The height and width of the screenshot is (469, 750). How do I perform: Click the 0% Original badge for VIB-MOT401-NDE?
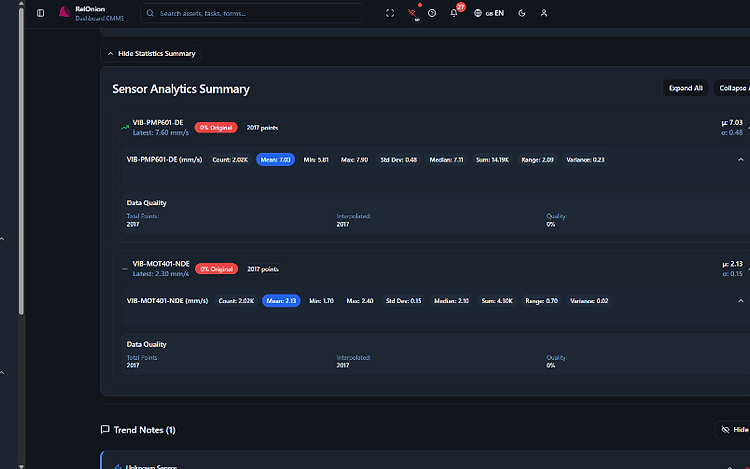point(216,269)
